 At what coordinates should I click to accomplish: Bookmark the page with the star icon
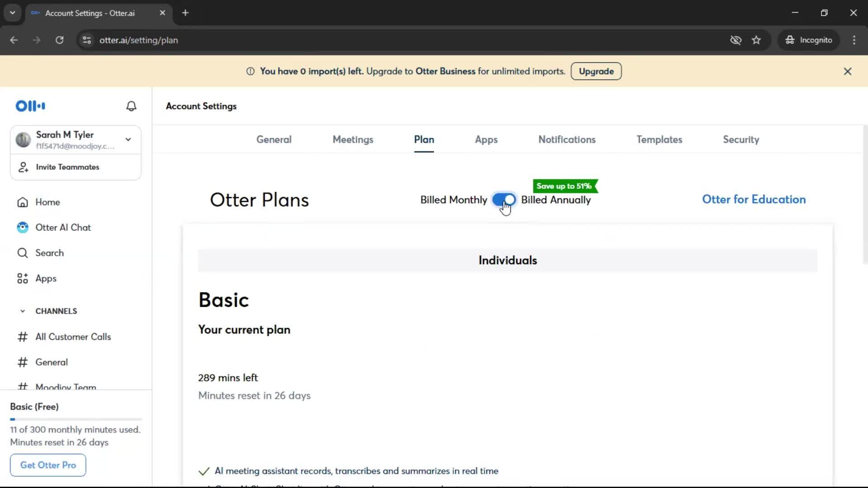coord(756,40)
